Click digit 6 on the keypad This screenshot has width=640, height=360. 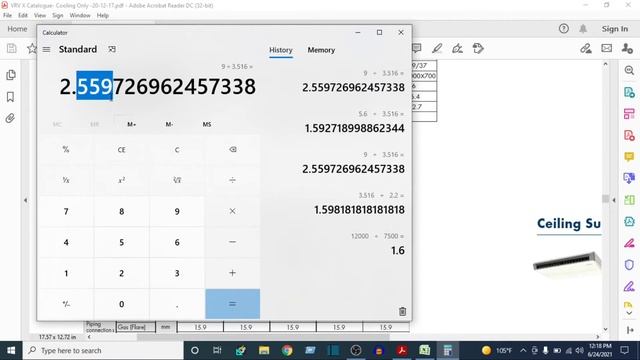[x=177, y=242]
